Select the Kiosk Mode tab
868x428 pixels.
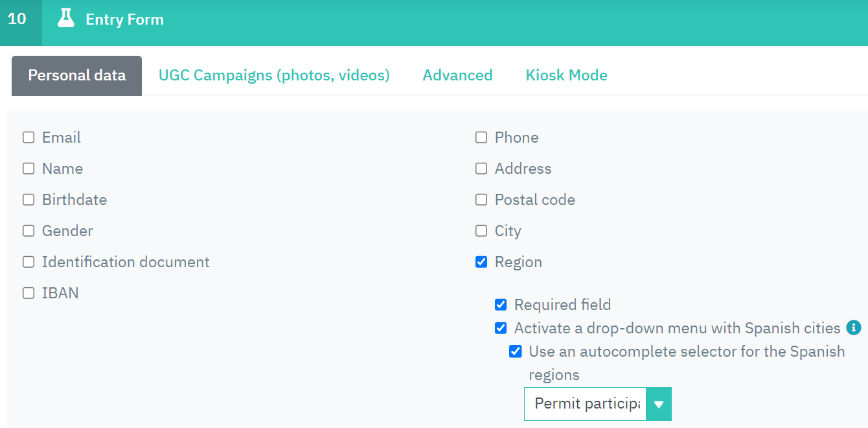[566, 75]
